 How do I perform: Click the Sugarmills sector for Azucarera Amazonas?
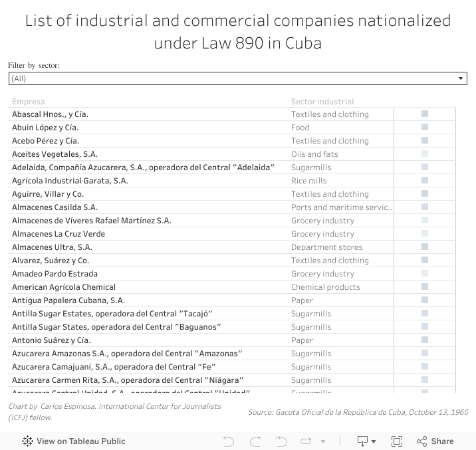(310, 354)
